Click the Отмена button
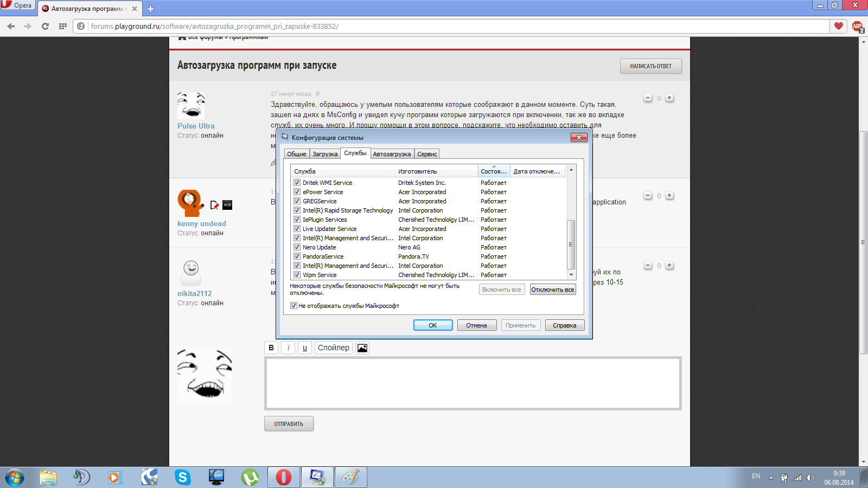This screenshot has width=868, height=488. point(476,325)
